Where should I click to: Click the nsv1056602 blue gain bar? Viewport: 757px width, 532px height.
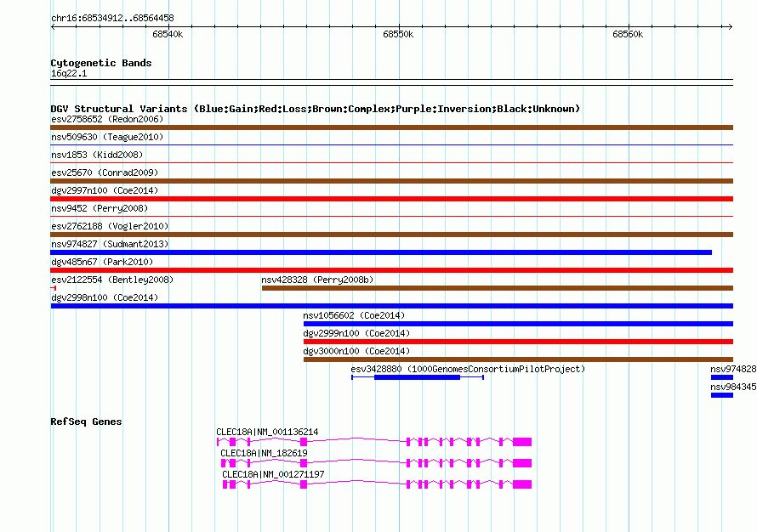(x=518, y=324)
